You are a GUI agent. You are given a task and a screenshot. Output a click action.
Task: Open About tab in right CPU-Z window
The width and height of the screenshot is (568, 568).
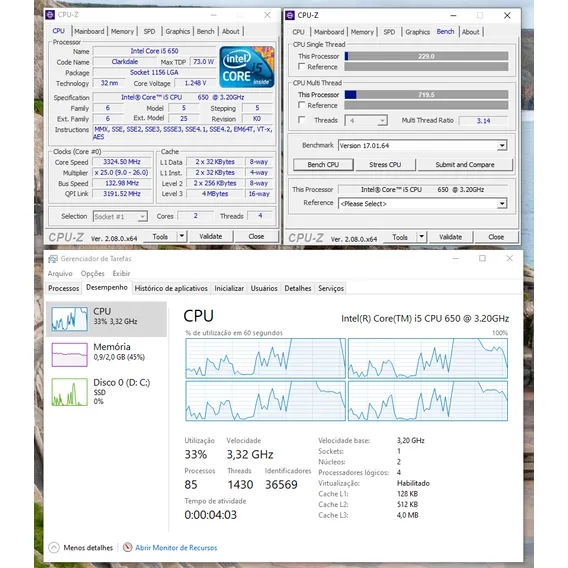[471, 32]
